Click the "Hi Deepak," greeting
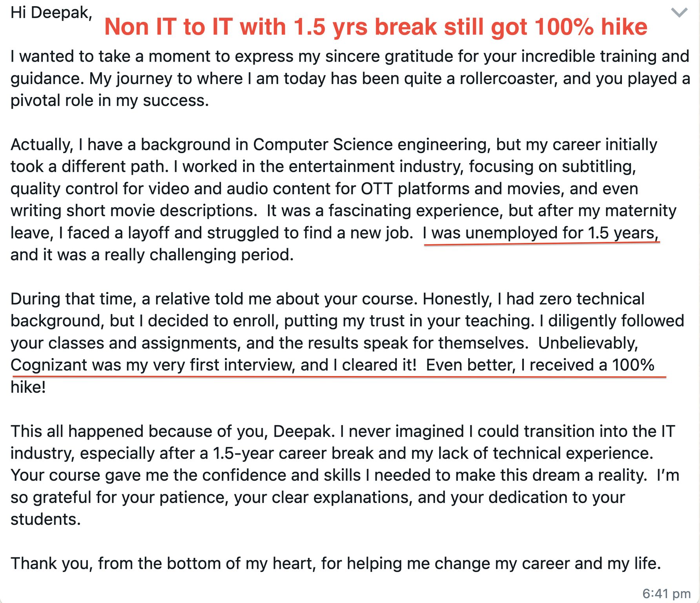Viewport: 700px width, 603px height. (51, 13)
